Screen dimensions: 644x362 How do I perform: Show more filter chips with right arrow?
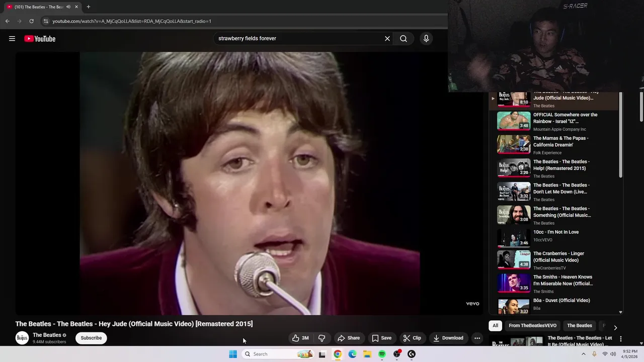click(615, 327)
